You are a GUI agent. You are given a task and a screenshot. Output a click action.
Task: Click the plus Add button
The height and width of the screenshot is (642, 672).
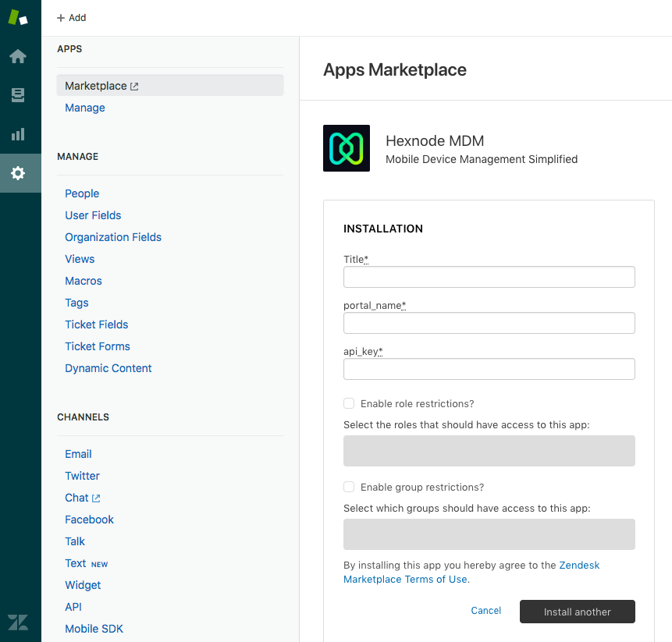pyautogui.click(x=72, y=18)
